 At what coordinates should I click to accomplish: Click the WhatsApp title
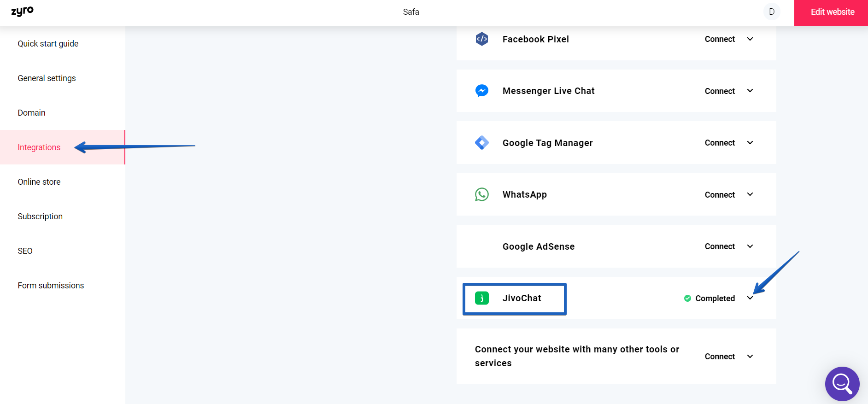pos(525,194)
